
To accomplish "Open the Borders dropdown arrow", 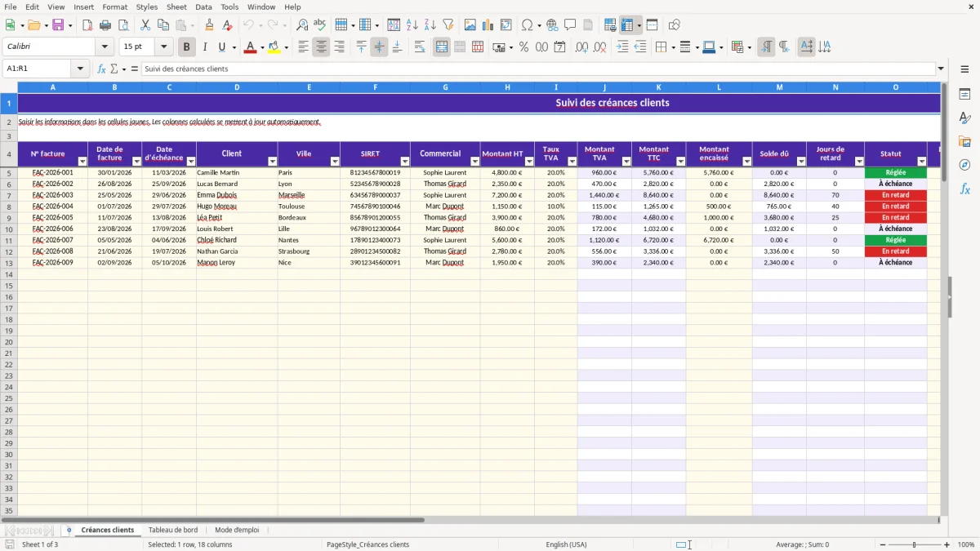I will point(672,47).
